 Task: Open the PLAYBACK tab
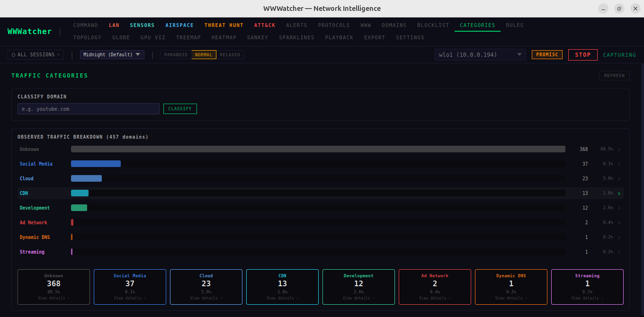pyautogui.click(x=339, y=37)
